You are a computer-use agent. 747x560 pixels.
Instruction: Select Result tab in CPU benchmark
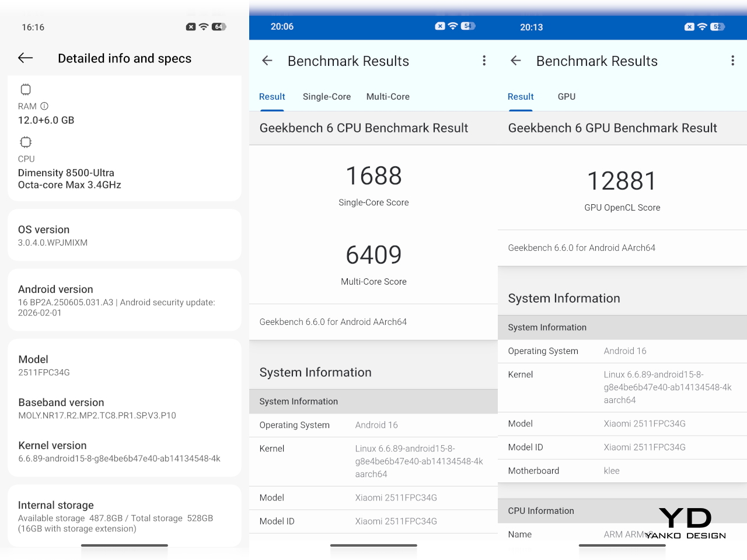point(272,97)
